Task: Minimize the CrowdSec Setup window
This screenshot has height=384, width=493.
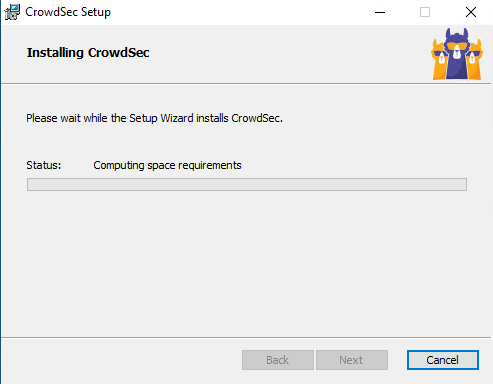Action: (380, 12)
